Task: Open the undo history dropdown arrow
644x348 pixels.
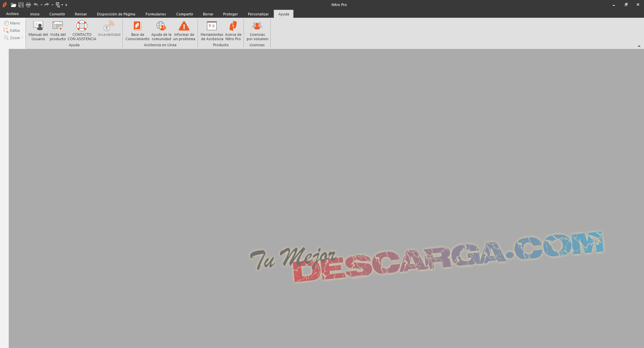Action: tap(41, 5)
